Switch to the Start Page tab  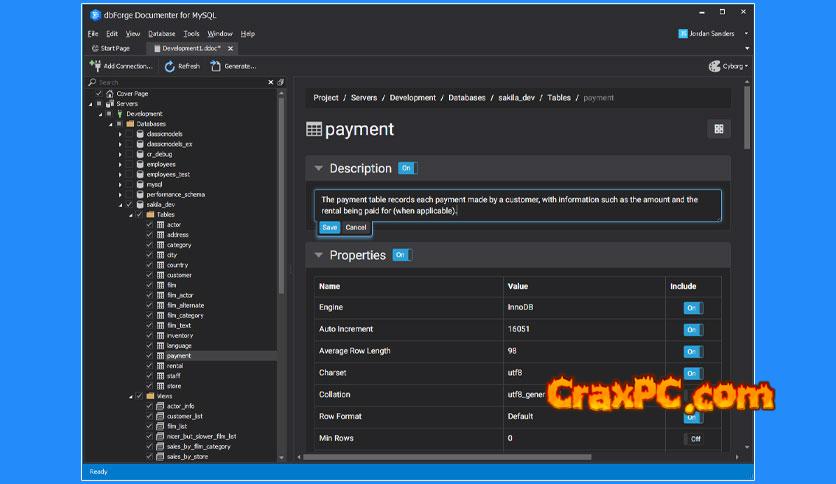click(114, 48)
